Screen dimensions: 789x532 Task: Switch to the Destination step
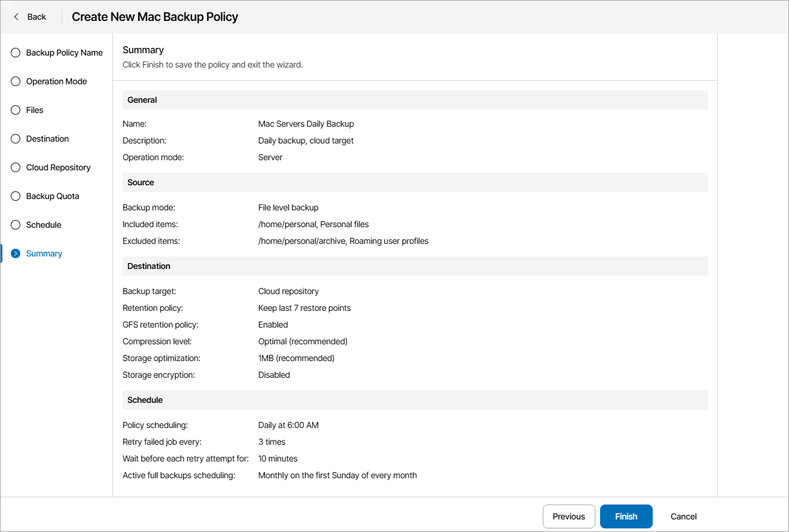tap(48, 139)
